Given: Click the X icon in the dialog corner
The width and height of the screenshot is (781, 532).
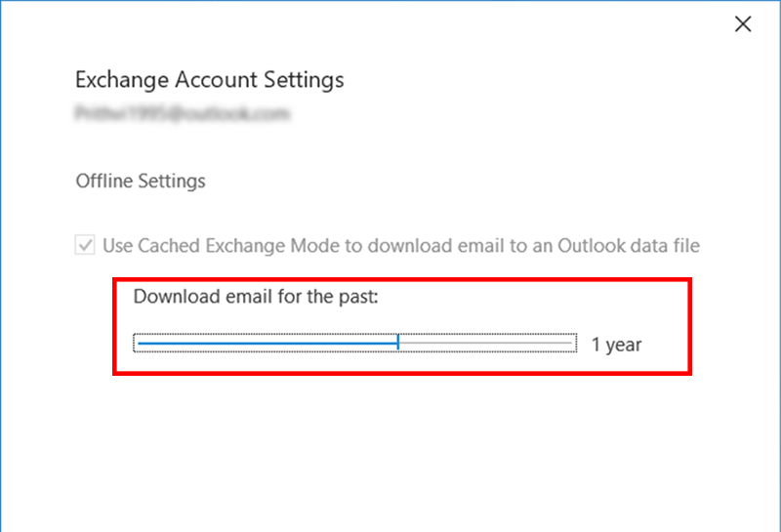Looking at the screenshot, I should pyautogui.click(x=743, y=24).
